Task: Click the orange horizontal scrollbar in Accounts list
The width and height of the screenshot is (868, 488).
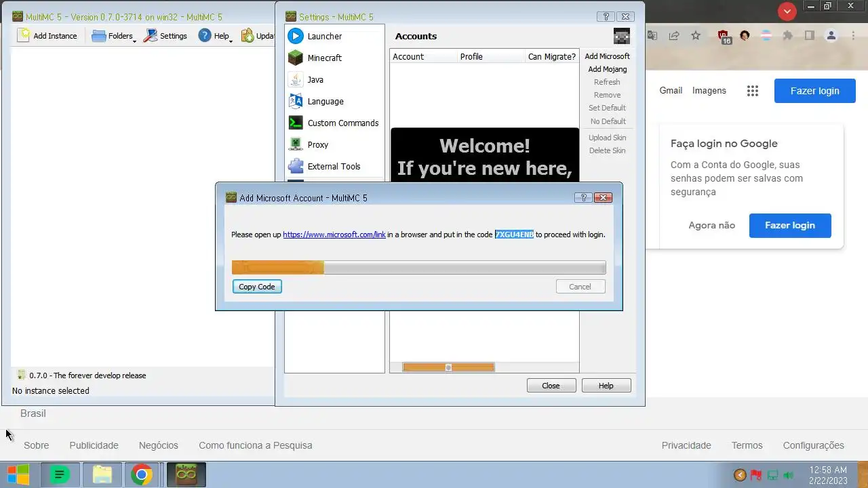Action: point(448,367)
